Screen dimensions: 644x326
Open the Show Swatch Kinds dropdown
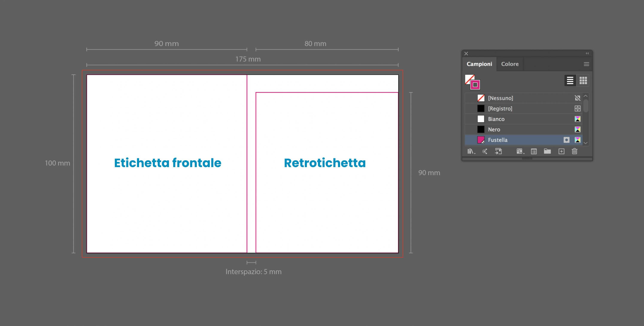pos(520,151)
